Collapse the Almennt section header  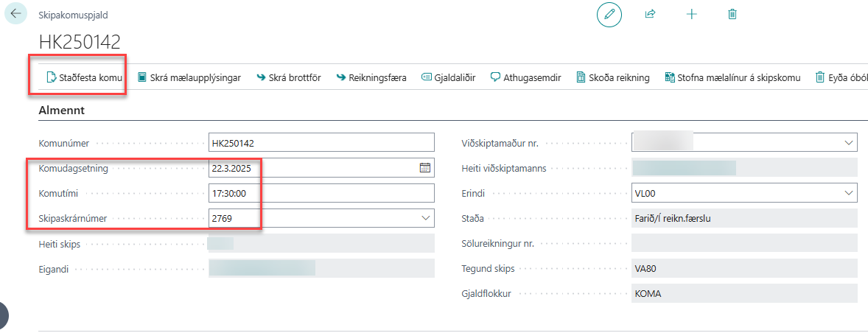61,111
